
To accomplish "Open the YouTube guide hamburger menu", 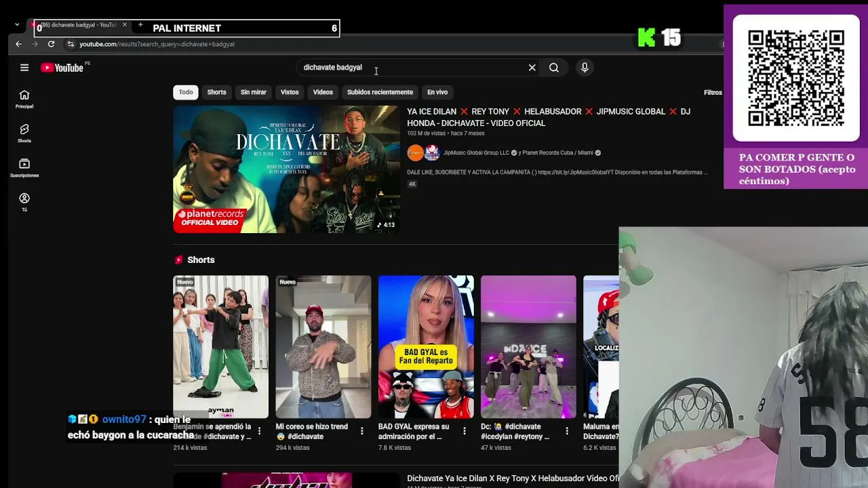I will tap(24, 68).
